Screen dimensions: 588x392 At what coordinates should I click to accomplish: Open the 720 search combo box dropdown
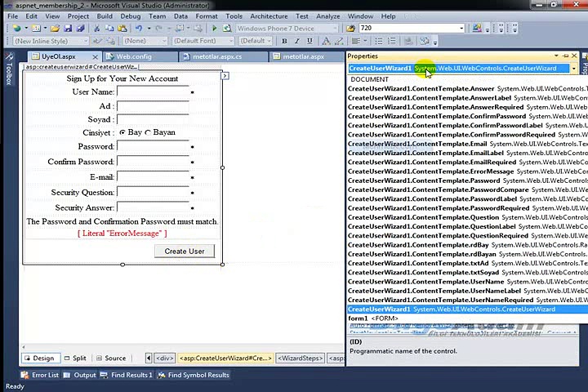tap(461, 28)
